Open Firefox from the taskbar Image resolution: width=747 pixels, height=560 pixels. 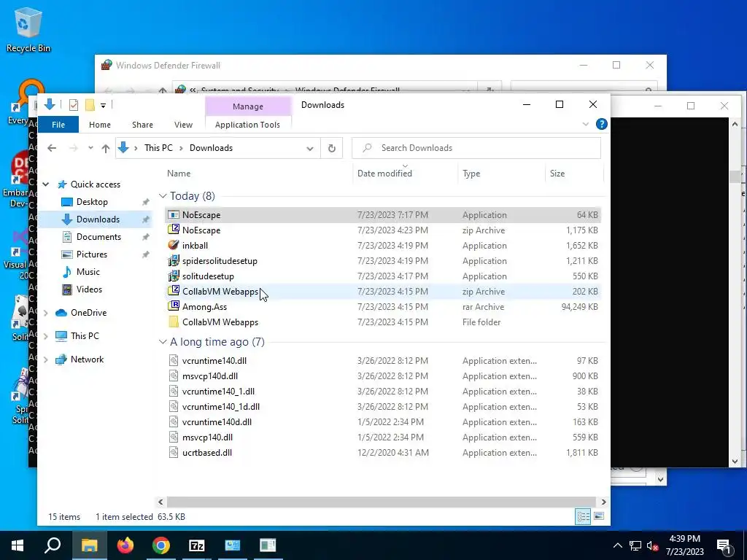pyautogui.click(x=125, y=545)
